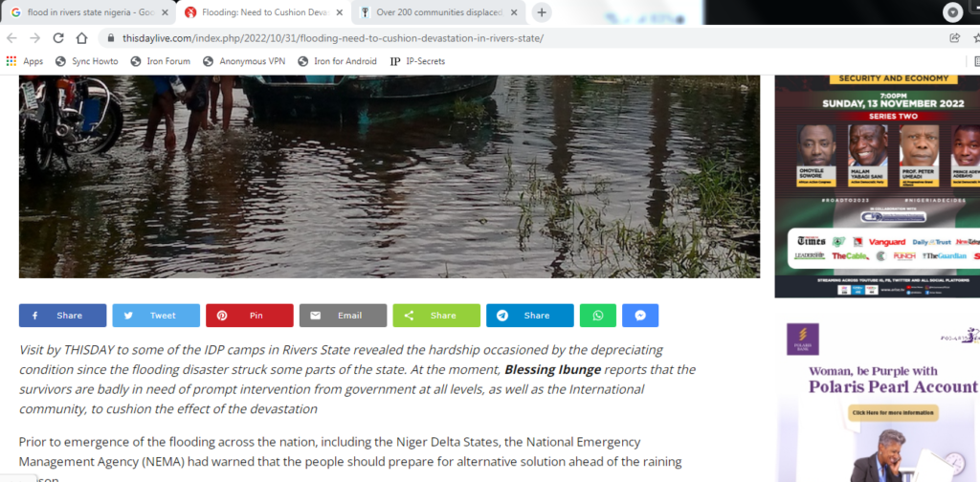The height and width of the screenshot is (482, 980).
Task: Click 'Click Here for more information' ad button
Action: (x=893, y=413)
